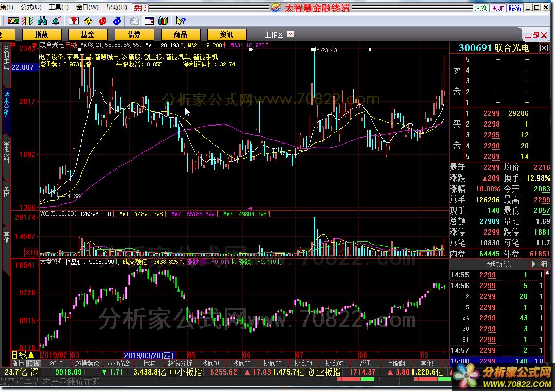
Task: Click the red question mark envelope icon
Action: pyautogui.click(x=74, y=21)
